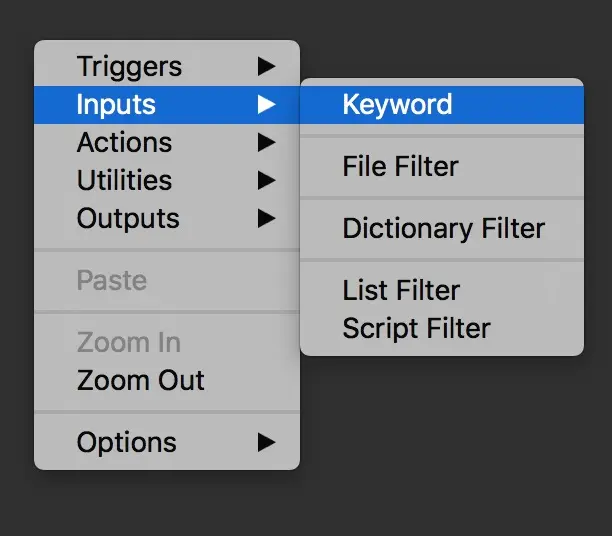Click the arrow beside Inputs
Image resolution: width=612 pixels, height=536 pixels.
pyautogui.click(x=266, y=105)
